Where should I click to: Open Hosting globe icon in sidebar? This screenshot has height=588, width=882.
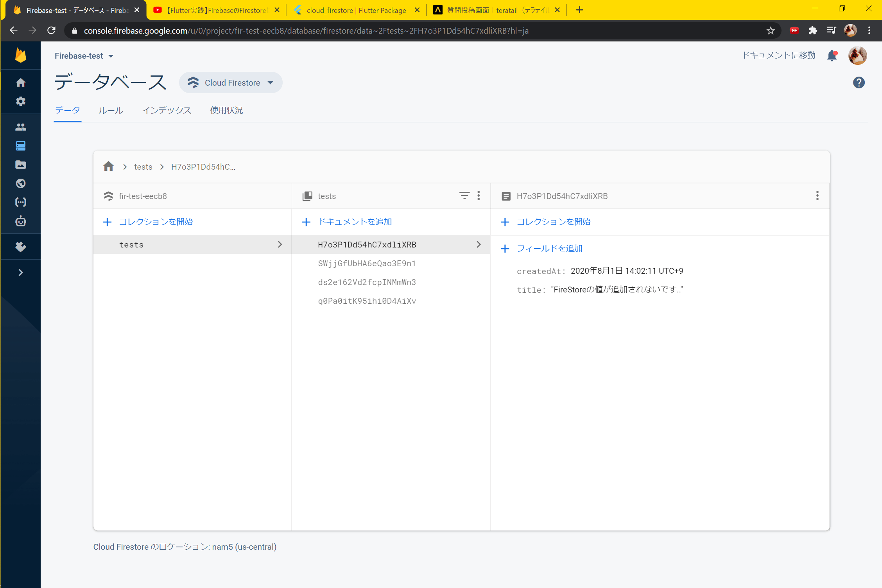click(21, 183)
